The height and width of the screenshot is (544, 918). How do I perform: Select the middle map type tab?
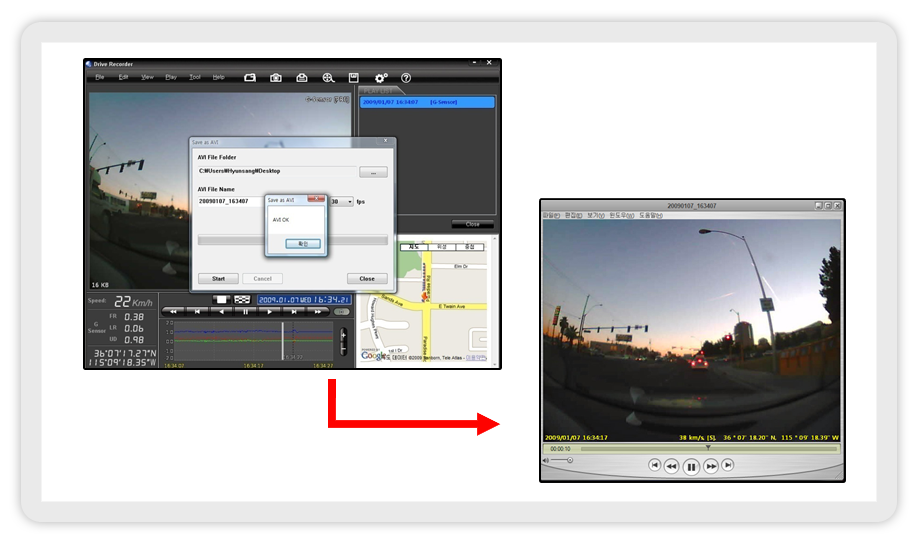coord(442,247)
